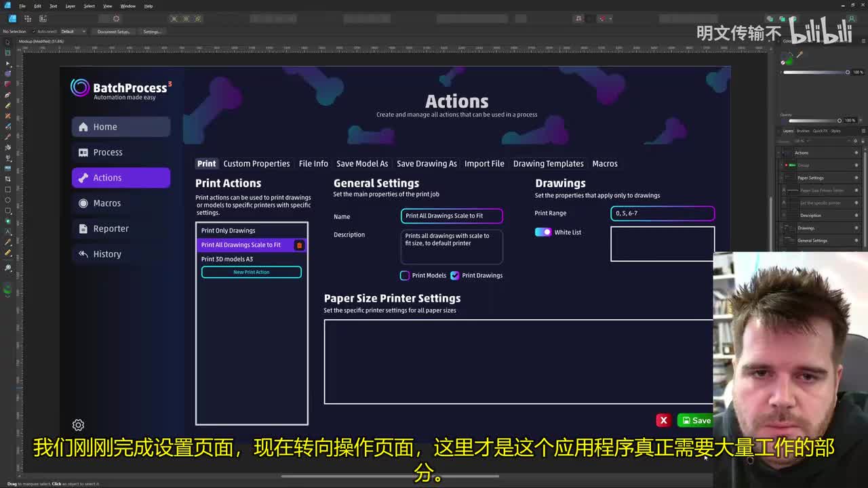868x488 pixels.
Task: Switch to the Styles panel tab
Action: click(835, 131)
